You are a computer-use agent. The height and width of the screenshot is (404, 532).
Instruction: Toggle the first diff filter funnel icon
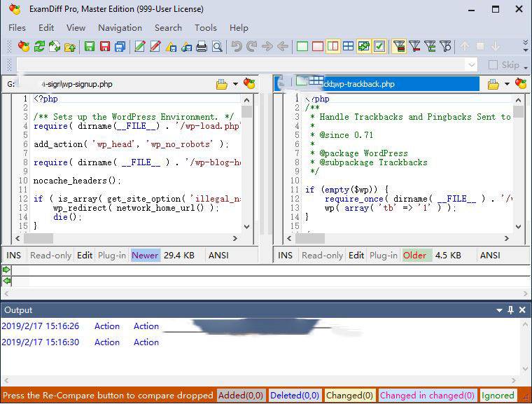[399, 46]
